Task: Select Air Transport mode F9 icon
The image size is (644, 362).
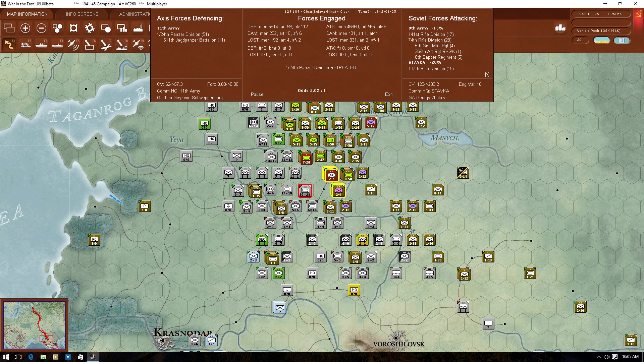Action: (x=138, y=45)
